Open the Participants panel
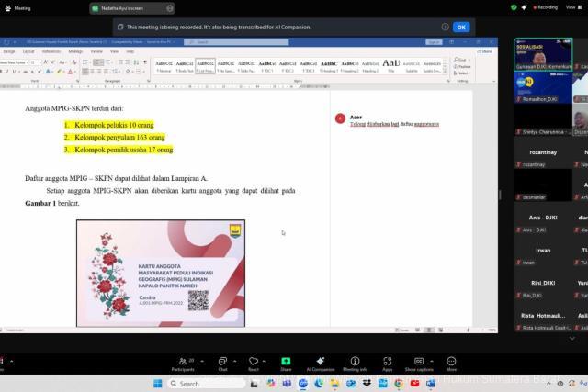 (x=183, y=362)
